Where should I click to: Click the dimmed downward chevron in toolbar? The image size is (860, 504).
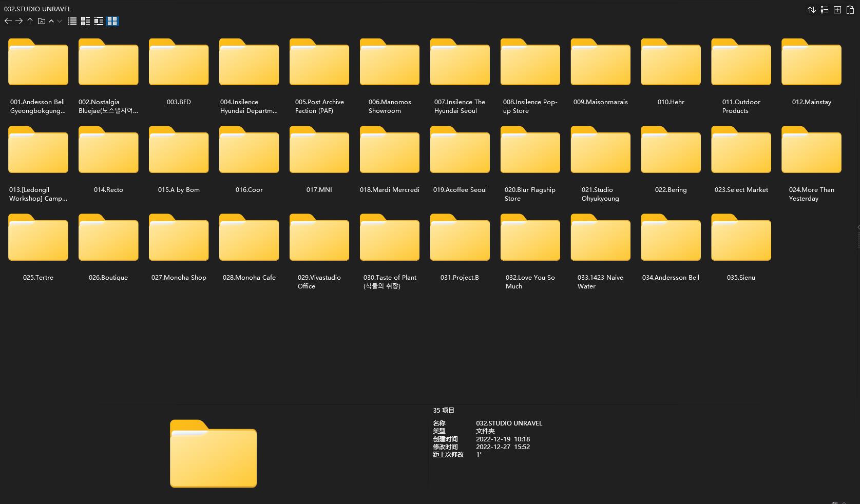tap(60, 21)
